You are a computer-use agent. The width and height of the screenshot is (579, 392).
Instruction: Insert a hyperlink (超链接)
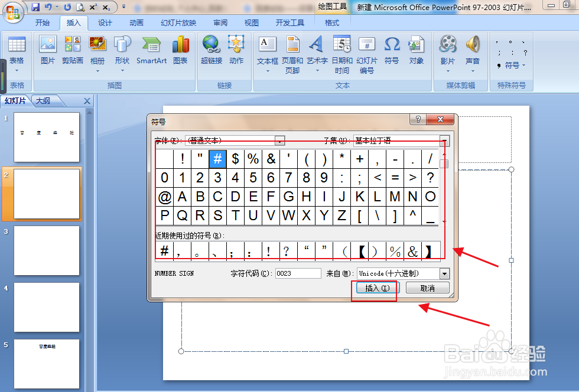pyautogui.click(x=212, y=50)
